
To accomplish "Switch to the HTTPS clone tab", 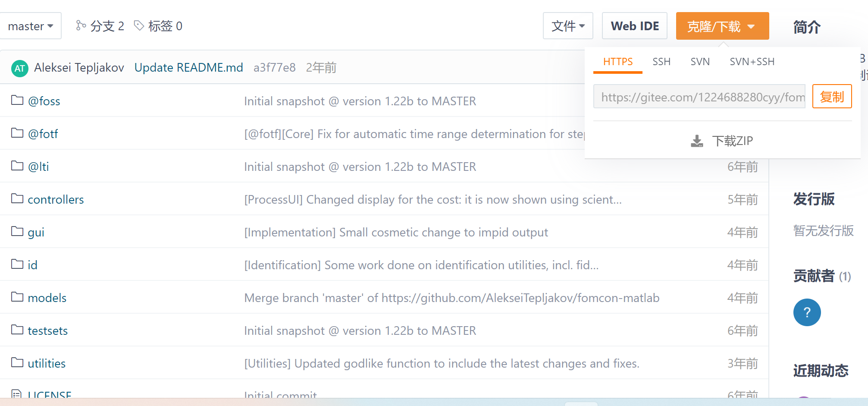I will (618, 62).
